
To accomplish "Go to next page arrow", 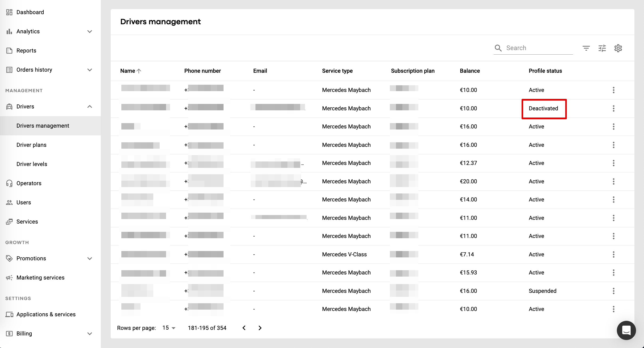I will coord(260,328).
